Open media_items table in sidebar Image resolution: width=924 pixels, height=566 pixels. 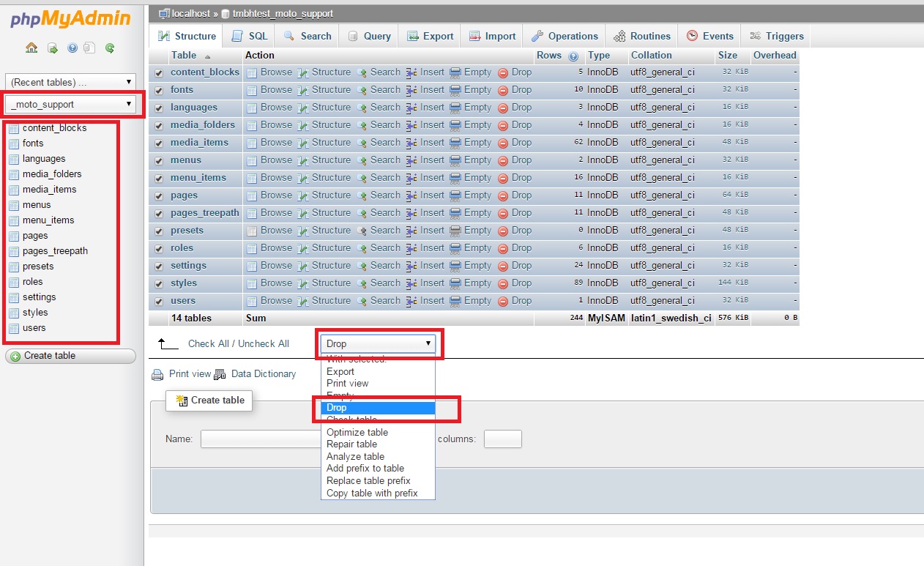(x=49, y=190)
